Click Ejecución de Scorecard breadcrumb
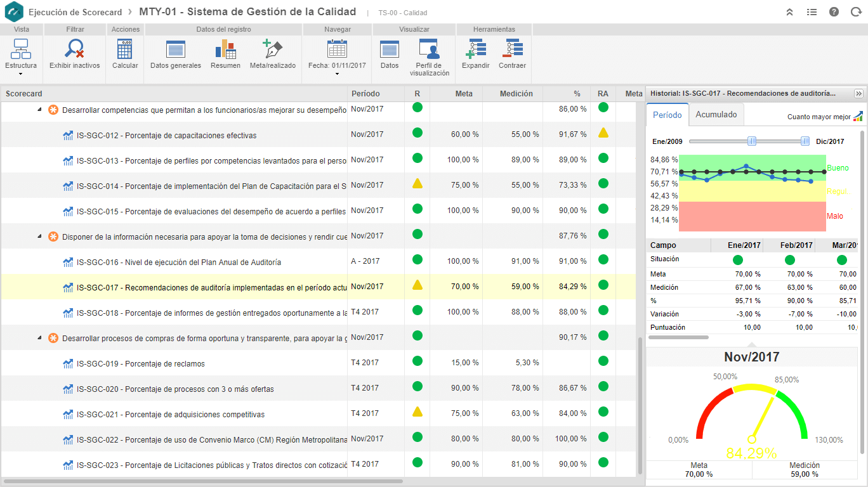The width and height of the screenshot is (868, 487). click(76, 12)
